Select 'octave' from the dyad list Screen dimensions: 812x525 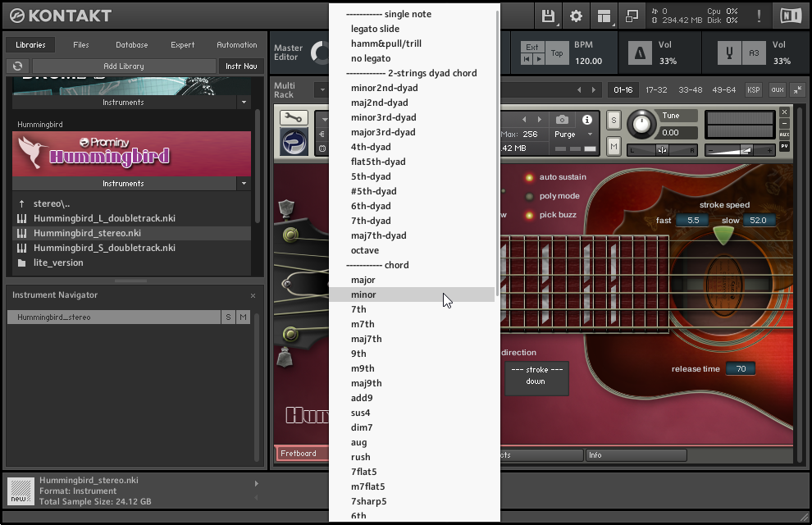click(413, 250)
